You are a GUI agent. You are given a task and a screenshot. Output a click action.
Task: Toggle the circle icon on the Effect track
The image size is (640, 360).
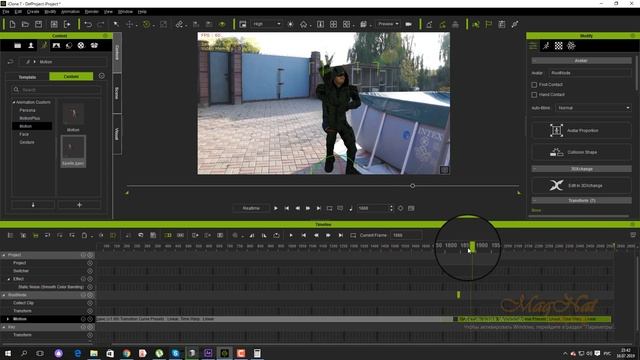click(90, 279)
